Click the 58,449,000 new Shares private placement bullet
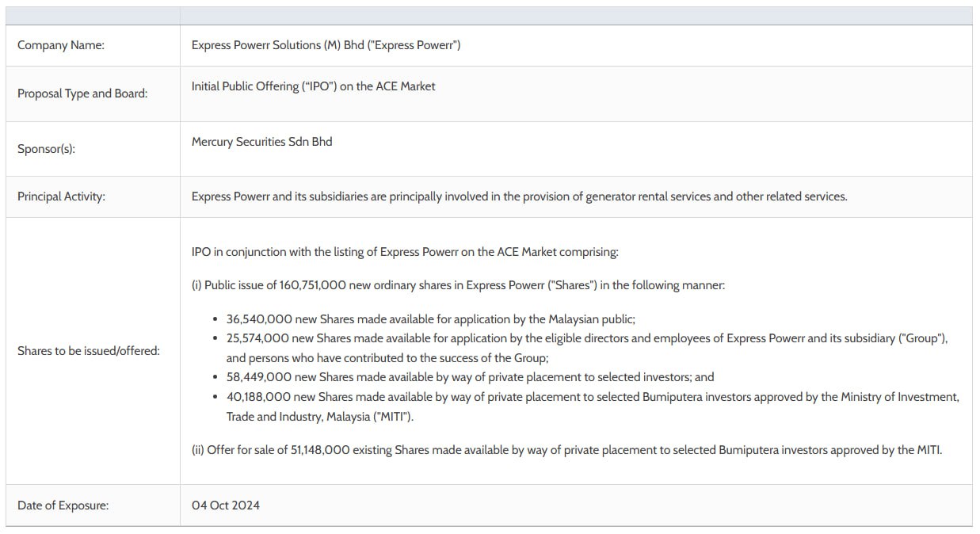 pos(470,377)
